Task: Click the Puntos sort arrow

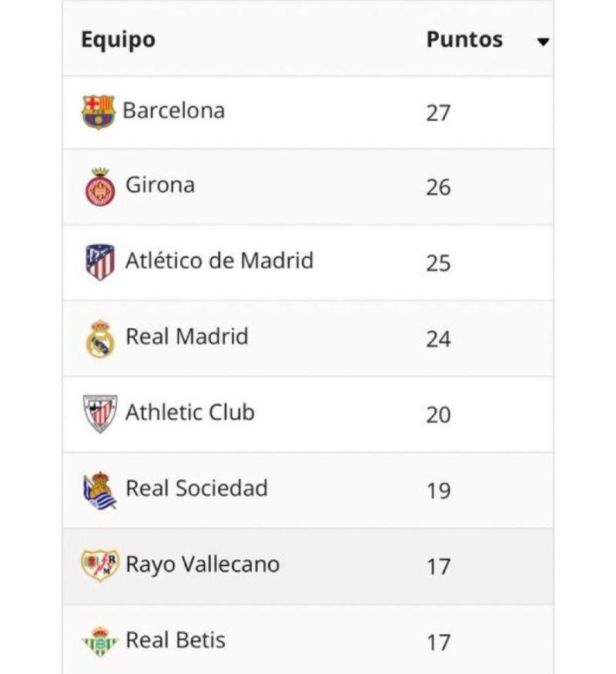Action: [543, 42]
